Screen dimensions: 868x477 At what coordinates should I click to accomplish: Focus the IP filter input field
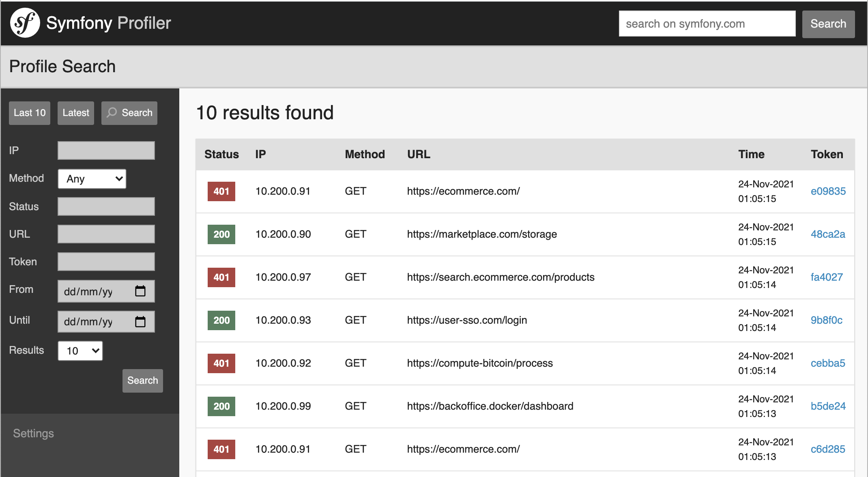click(106, 150)
